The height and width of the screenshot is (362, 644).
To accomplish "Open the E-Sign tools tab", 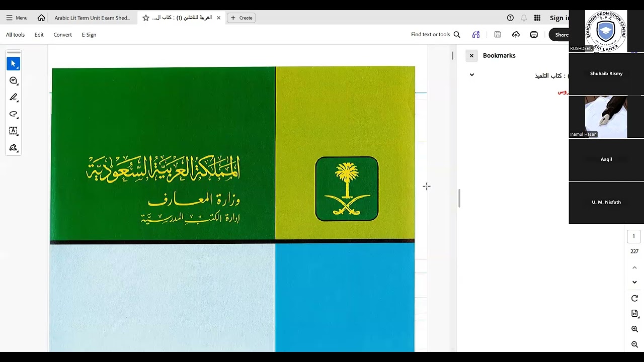I will click(x=89, y=35).
